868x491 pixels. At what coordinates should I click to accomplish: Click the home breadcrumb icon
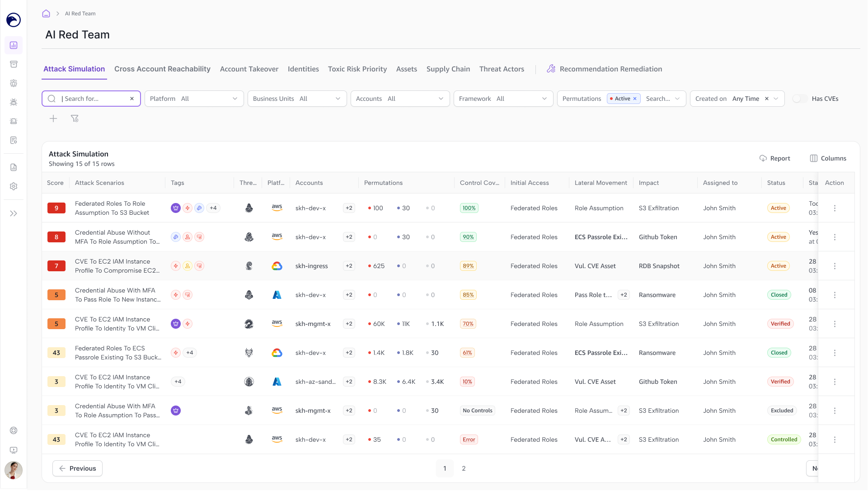pyautogui.click(x=46, y=14)
